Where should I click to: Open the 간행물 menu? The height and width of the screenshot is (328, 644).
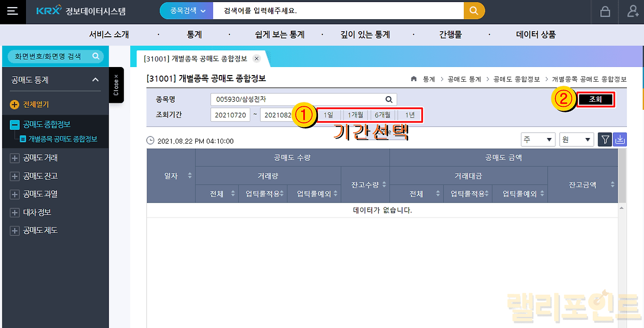click(450, 35)
